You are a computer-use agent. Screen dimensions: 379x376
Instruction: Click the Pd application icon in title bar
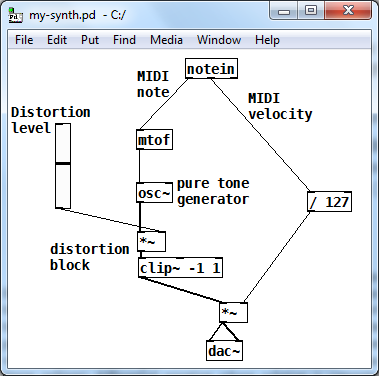click(x=15, y=15)
